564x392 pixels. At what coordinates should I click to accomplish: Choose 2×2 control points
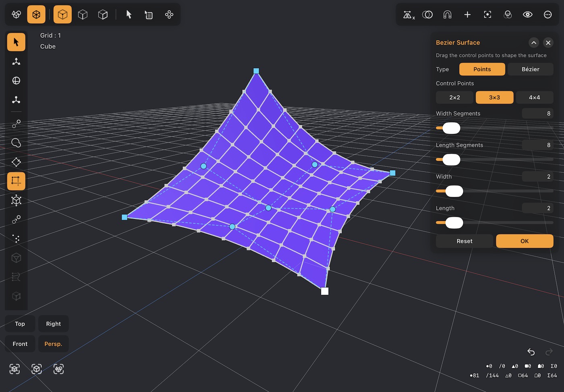(x=454, y=97)
